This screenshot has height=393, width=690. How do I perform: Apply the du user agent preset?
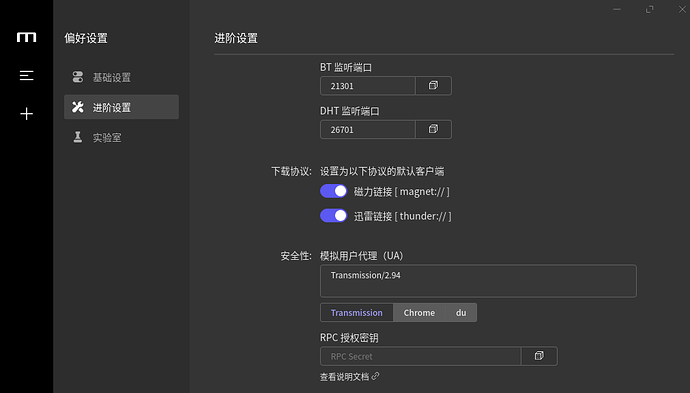[x=461, y=312]
